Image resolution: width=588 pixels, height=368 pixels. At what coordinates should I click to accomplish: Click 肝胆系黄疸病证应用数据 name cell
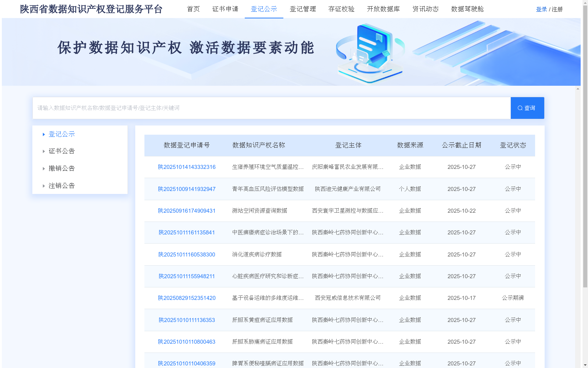[262, 320]
